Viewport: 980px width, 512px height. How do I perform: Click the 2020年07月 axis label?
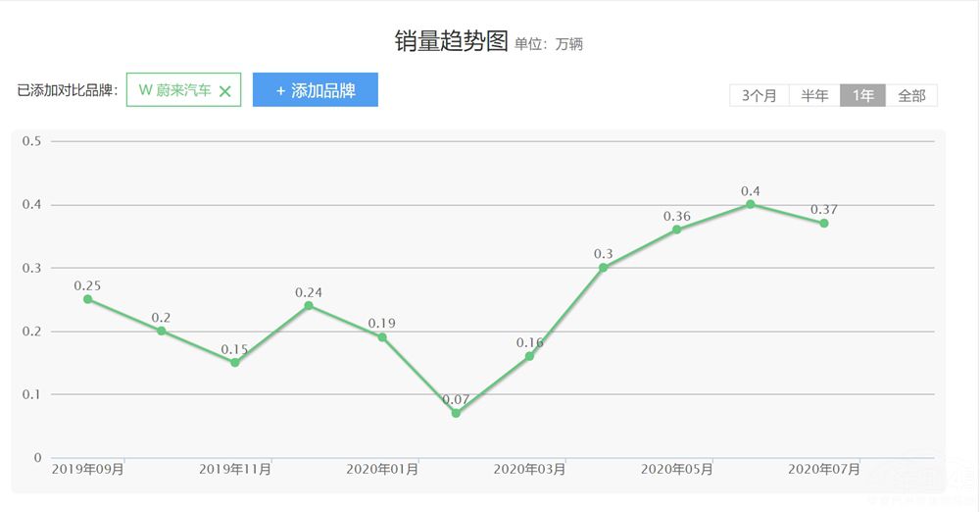(x=824, y=469)
